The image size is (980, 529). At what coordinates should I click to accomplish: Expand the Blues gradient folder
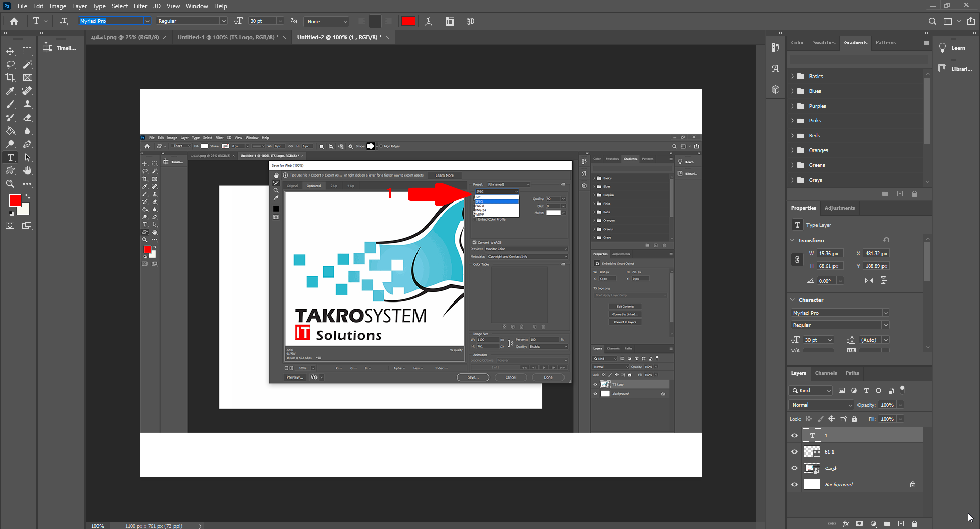click(x=792, y=91)
